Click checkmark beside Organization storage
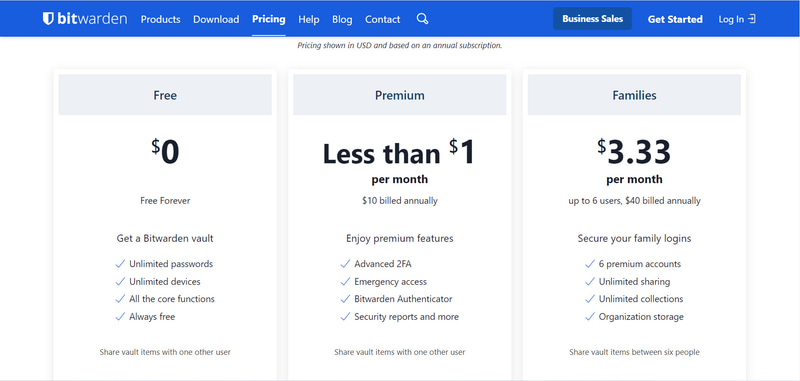 tap(590, 316)
